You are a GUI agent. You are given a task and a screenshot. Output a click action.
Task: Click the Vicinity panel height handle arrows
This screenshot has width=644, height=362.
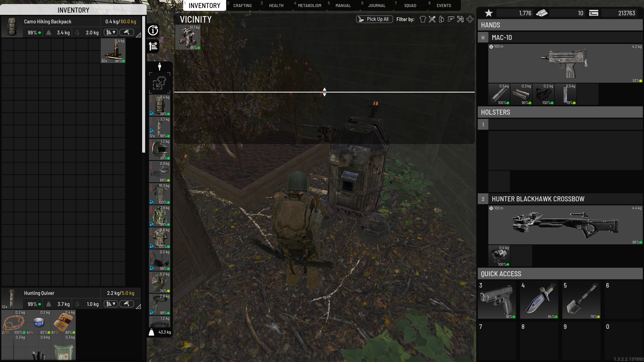coord(325,92)
